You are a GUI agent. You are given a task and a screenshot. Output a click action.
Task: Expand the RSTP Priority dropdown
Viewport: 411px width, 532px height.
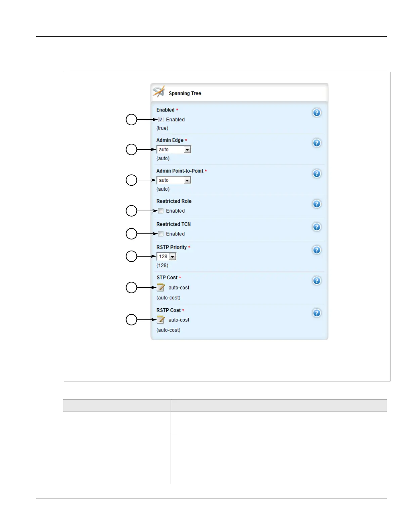point(172,257)
